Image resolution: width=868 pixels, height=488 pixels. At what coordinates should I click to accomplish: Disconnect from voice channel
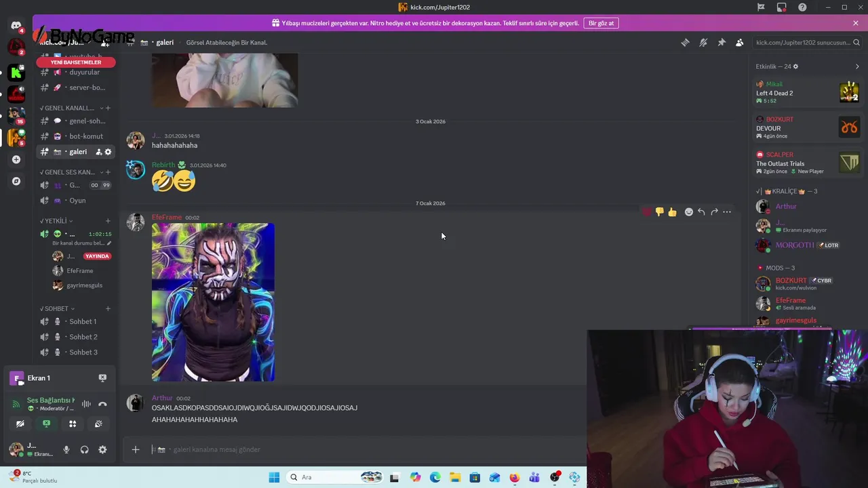(x=102, y=404)
